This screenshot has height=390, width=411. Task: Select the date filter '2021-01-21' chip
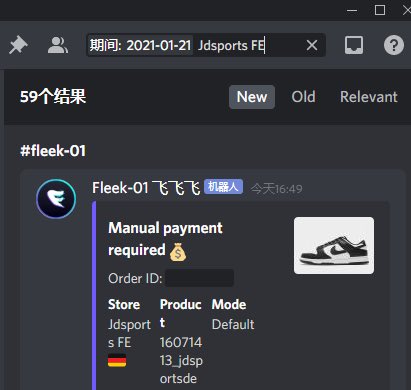click(140, 45)
